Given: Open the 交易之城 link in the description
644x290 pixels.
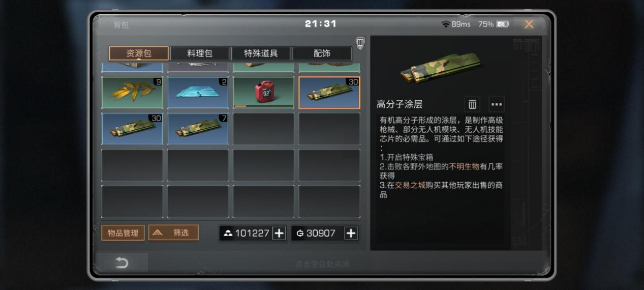Looking at the screenshot, I should tap(410, 185).
